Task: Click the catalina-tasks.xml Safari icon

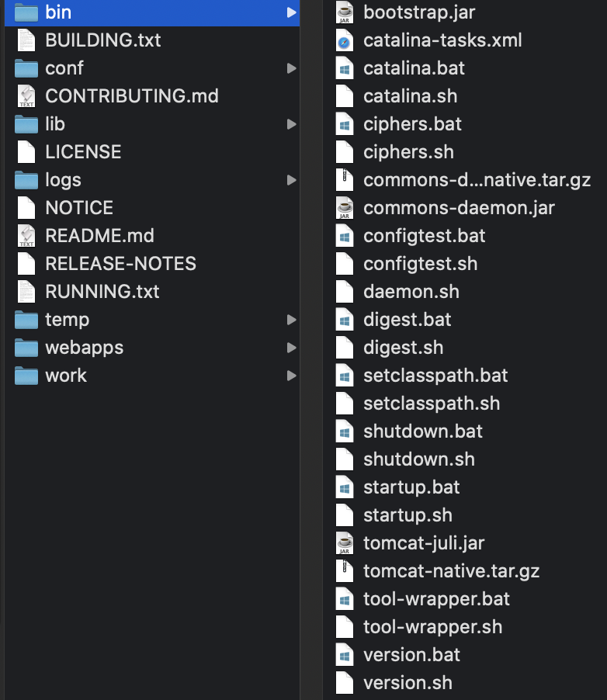Action: point(345,40)
